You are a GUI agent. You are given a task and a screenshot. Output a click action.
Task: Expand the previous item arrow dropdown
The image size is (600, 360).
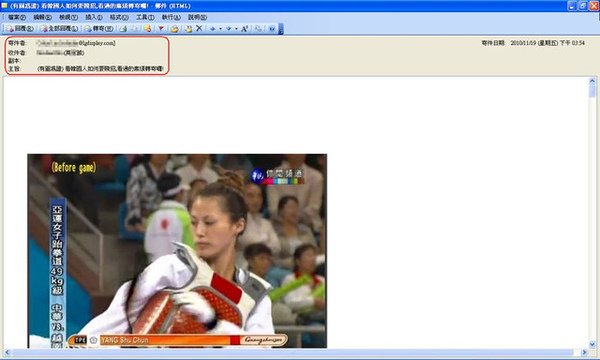coord(220,29)
